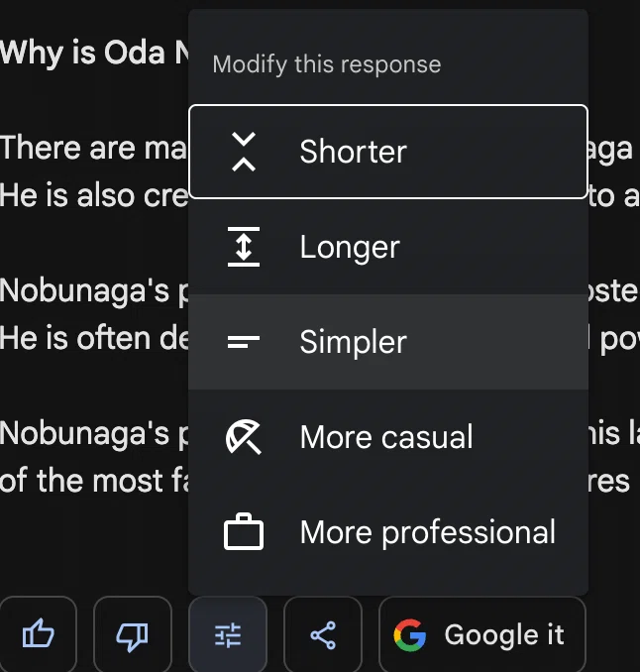Image resolution: width=640 pixels, height=672 pixels.
Task: Click the briefcase icon for More professional
Action: (244, 531)
